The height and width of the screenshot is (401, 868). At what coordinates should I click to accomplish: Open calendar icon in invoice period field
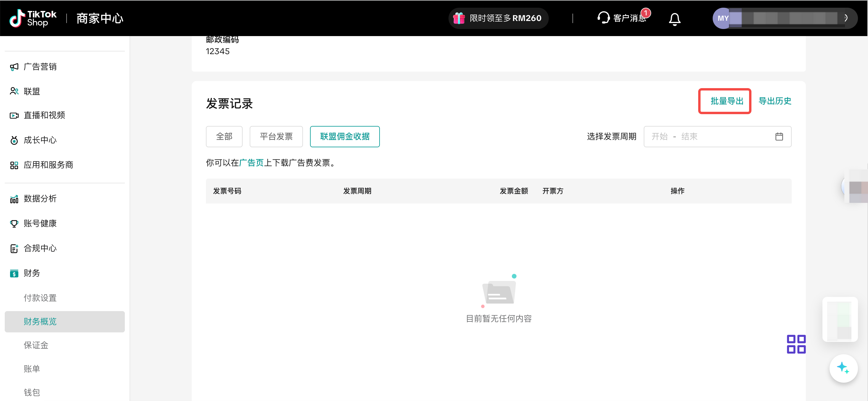[x=779, y=136]
